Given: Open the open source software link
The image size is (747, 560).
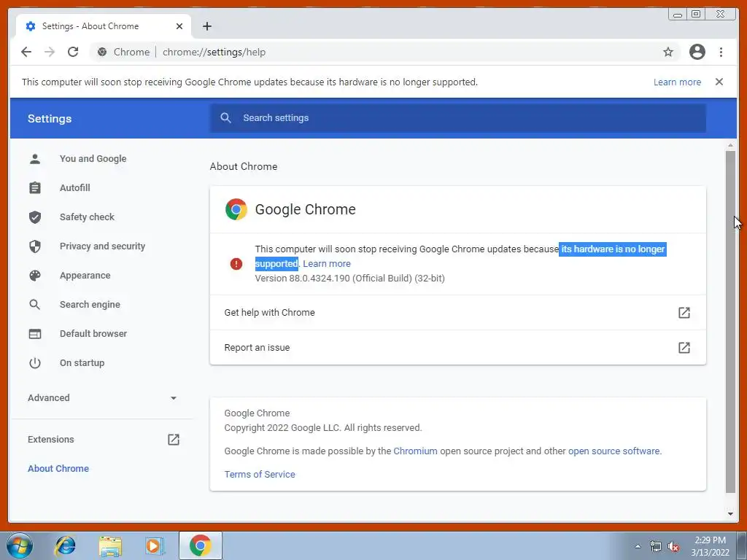Looking at the screenshot, I should tap(614, 451).
